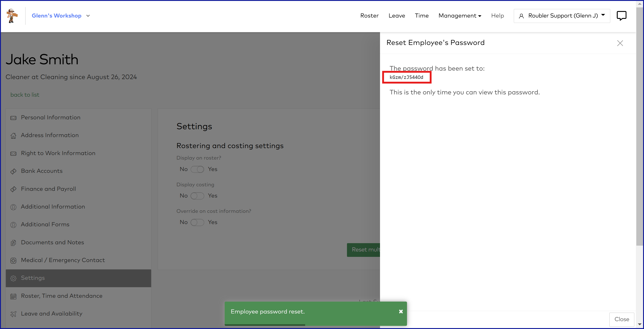Open the Roubler Support (Glenn J) user menu
644x329 pixels.
[561, 16]
